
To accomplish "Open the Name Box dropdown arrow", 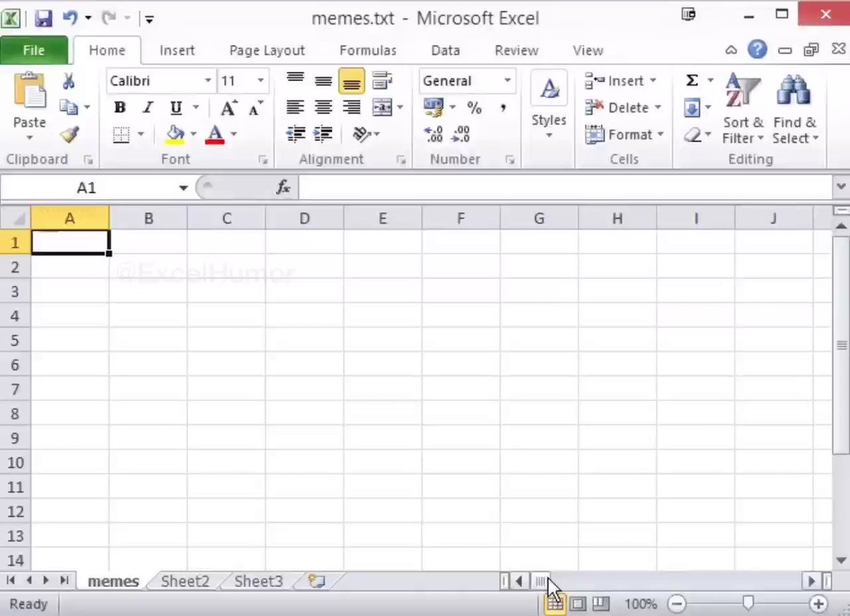I will (183, 188).
